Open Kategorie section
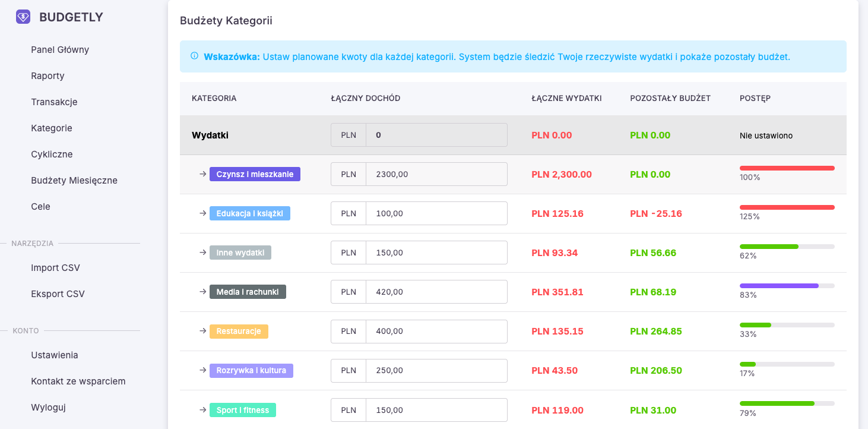 click(52, 128)
